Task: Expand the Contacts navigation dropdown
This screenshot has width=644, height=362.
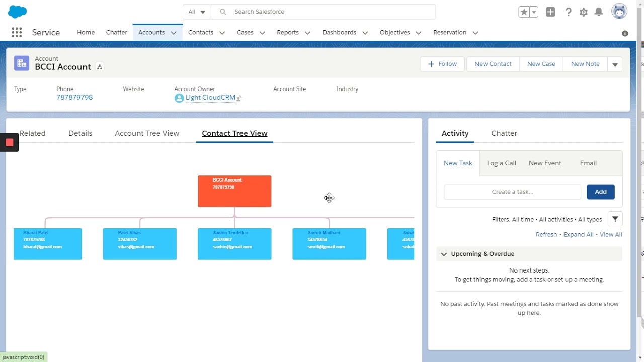Action: pyautogui.click(x=222, y=33)
